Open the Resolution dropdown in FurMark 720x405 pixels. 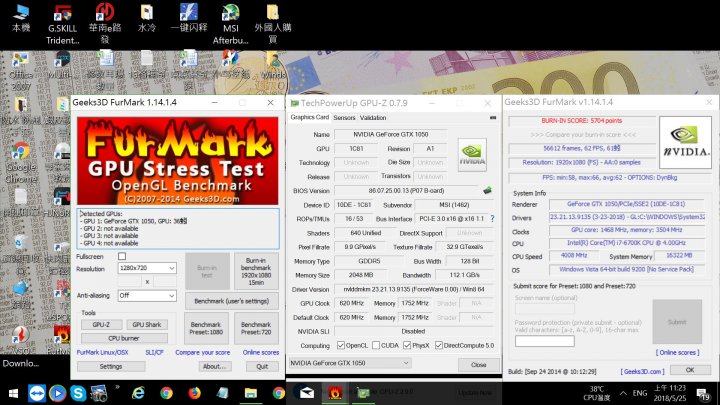click(x=147, y=268)
